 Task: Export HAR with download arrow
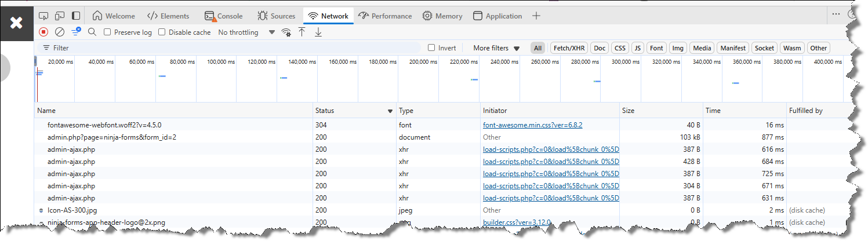coord(318,32)
